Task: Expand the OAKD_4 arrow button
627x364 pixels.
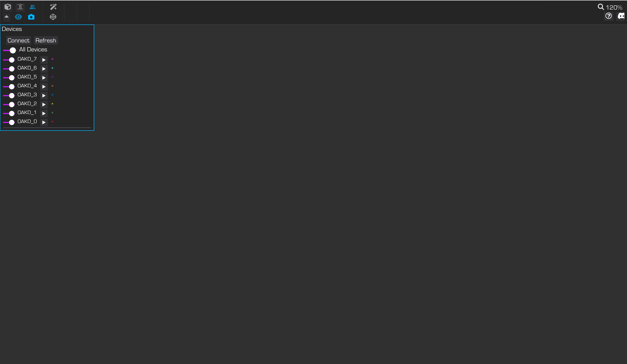Action: coord(44,87)
